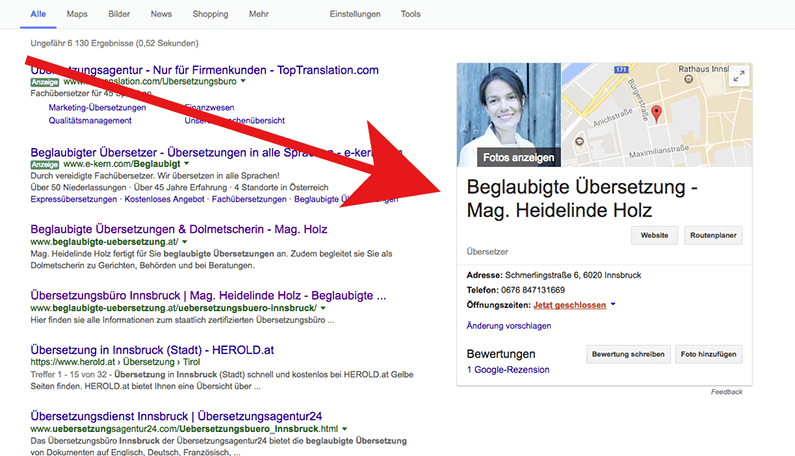Click Bewertung schreiben button

tap(628, 354)
